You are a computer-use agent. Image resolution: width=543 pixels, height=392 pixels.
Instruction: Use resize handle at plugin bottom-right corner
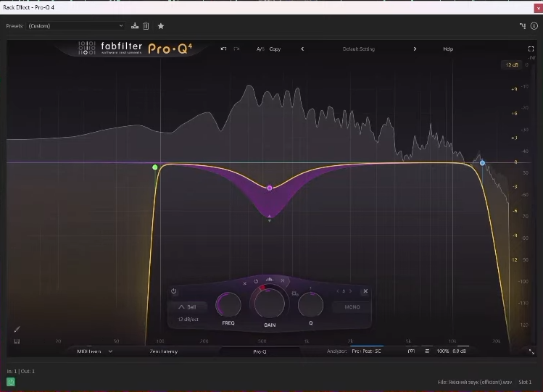pos(531,352)
